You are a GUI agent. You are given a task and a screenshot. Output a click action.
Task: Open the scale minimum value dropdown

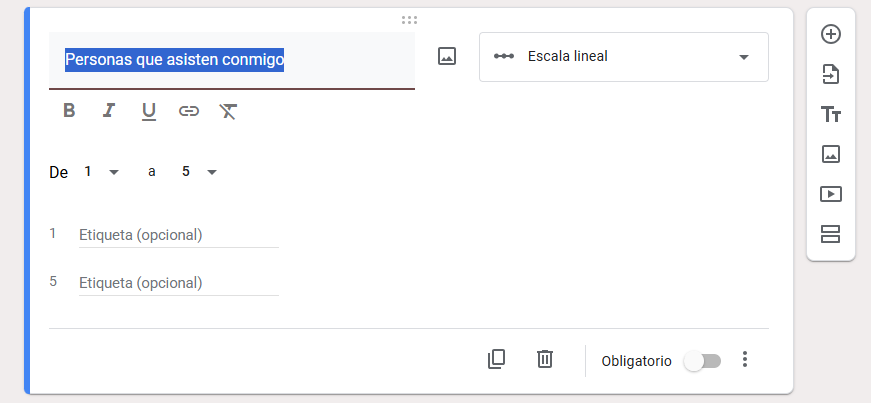pyautogui.click(x=100, y=172)
